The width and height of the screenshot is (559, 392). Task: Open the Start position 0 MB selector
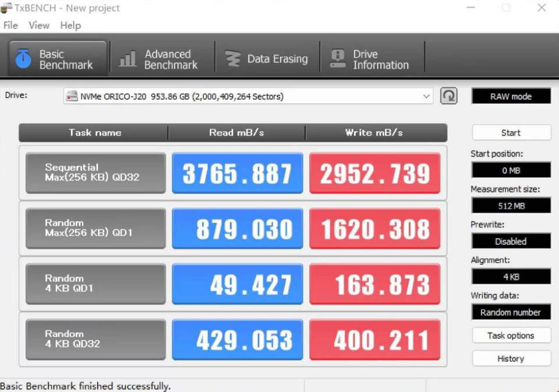pos(511,170)
